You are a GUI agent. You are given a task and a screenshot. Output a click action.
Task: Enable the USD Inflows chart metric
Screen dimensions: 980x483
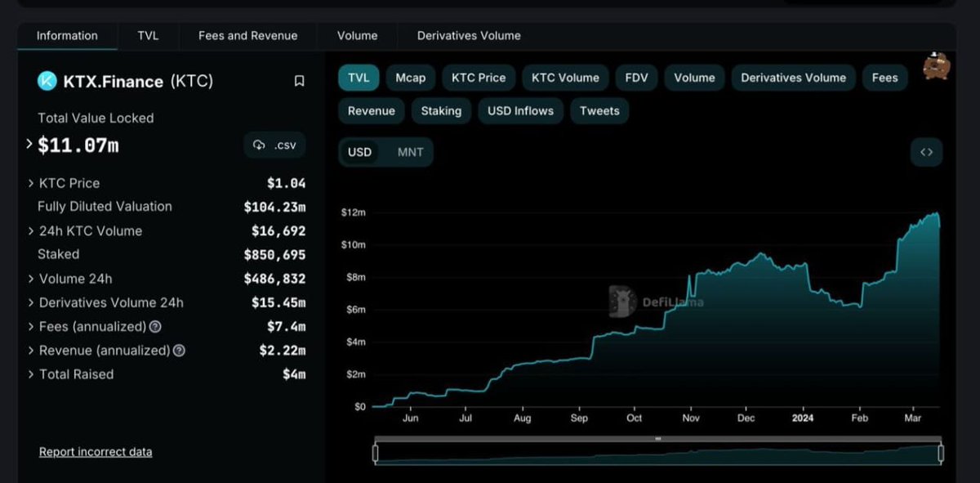tap(520, 110)
